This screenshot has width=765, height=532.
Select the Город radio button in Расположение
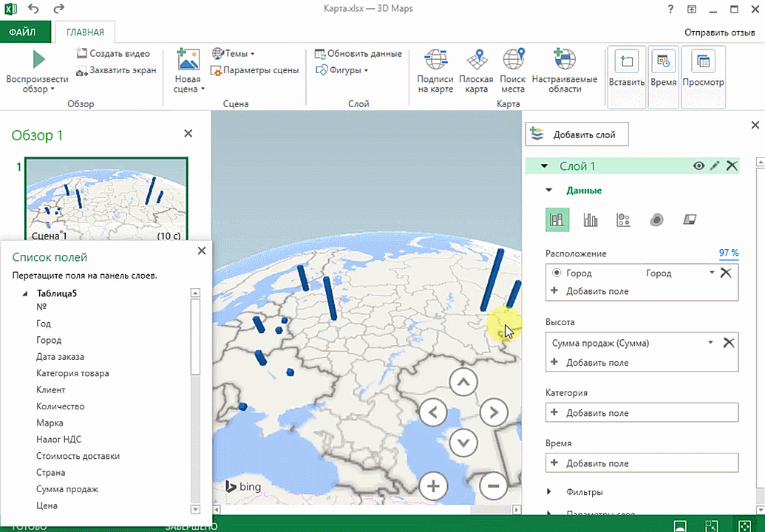[557, 273]
